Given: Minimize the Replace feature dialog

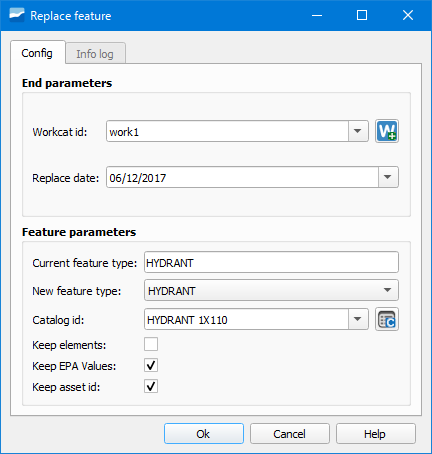Looking at the screenshot, I should tap(317, 15).
